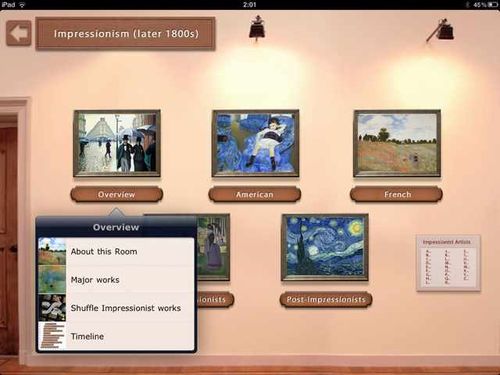Select Shuffle Impressionist works

116,308
